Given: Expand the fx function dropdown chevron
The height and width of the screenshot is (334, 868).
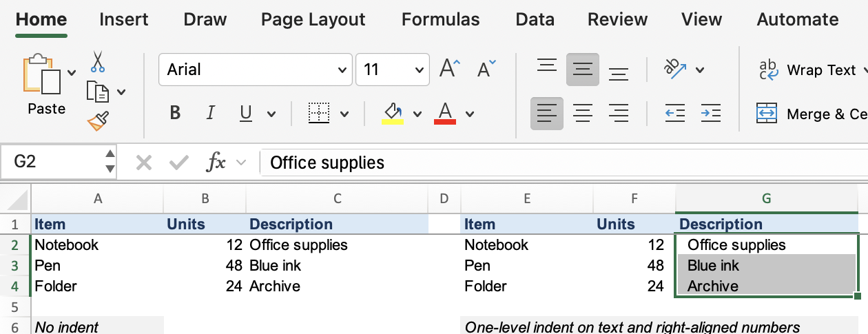Looking at the screenshot, I should coord(241,163).
